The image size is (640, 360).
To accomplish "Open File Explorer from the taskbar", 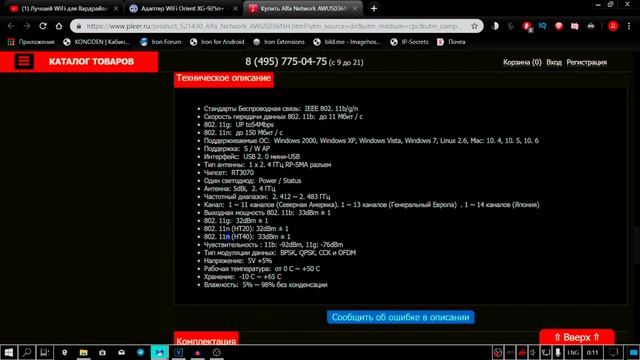I will pyautogui.click(x=83, y=352).
